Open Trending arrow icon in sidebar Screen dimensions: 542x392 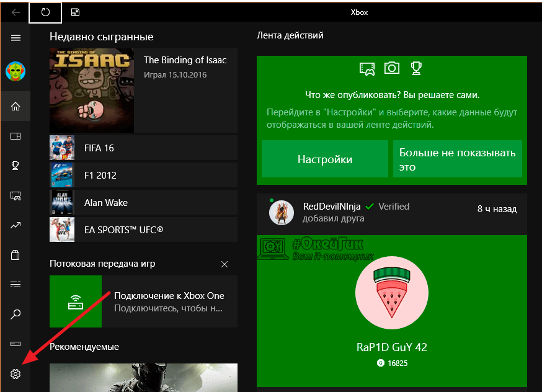16,225
